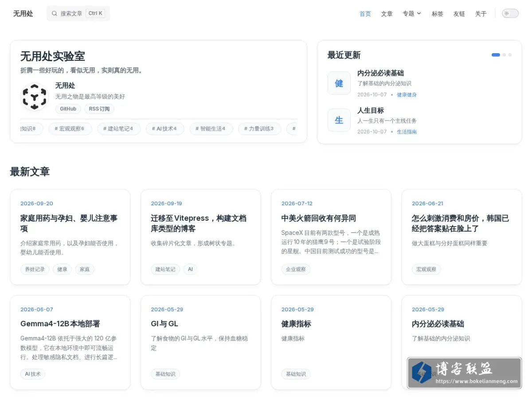Open article 迁移至 Vitepress

point(199,223)
